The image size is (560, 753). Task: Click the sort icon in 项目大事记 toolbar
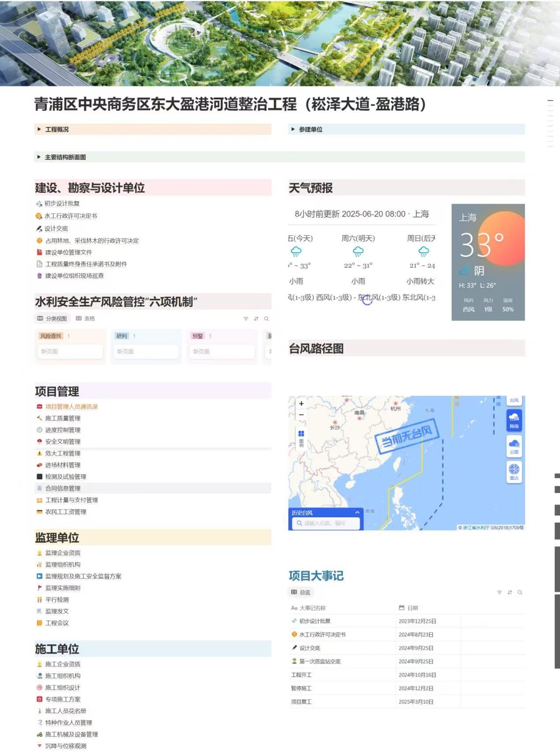[x=510, y=592]
